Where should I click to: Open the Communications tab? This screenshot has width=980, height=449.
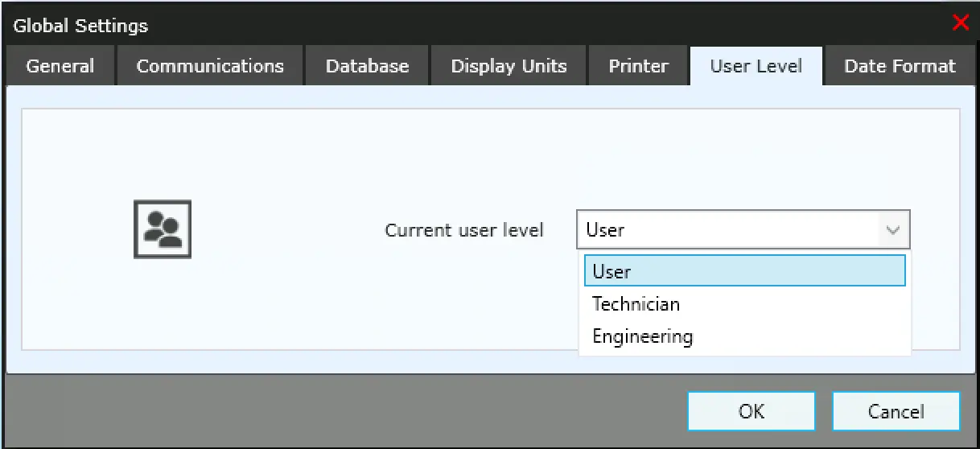tap(210, 66)
